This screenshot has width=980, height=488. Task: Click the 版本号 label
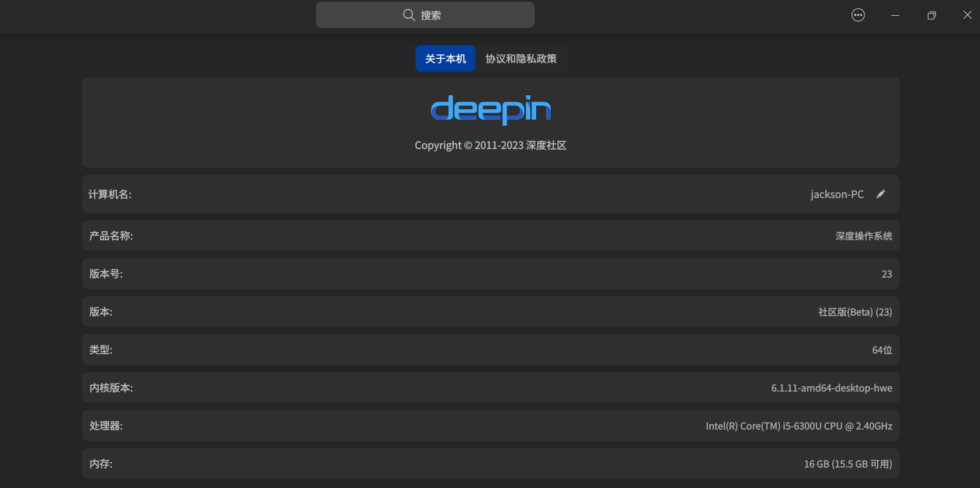tap(106, 274)
